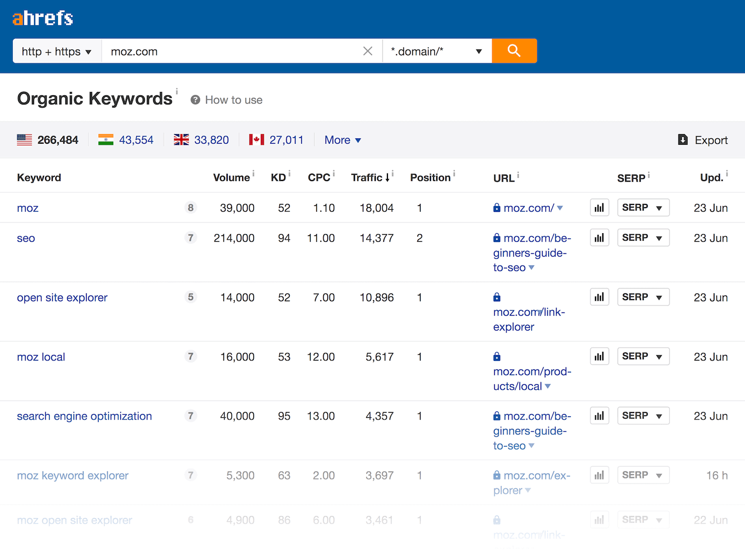Open the http + https protocol dropdown
745x560 pixels.
[57, 51]
